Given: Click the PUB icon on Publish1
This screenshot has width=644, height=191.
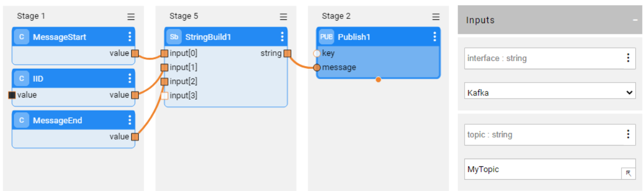Looking at the screenshot, I should click(326, 37).
